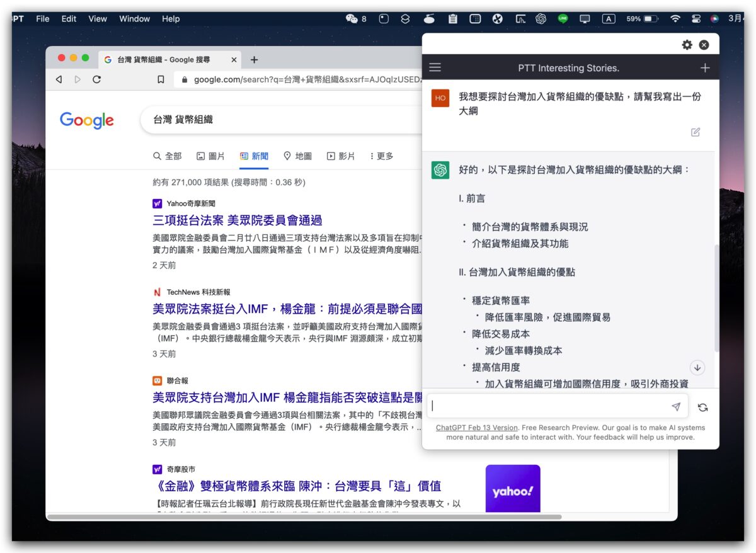This screenshot has height=553, width=756.
Task: Switch to the 地圖 search tab
Action: [297, 156]
